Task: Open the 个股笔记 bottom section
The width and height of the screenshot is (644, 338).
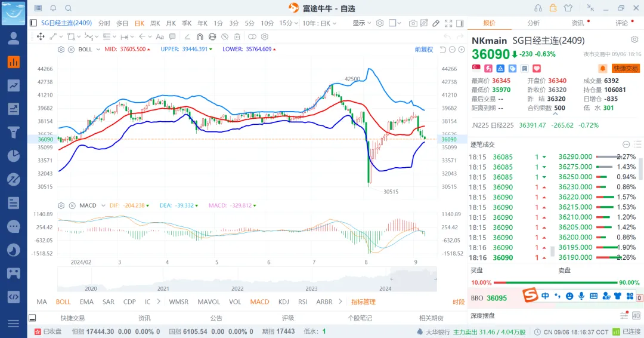Action: tap(360, 318)
